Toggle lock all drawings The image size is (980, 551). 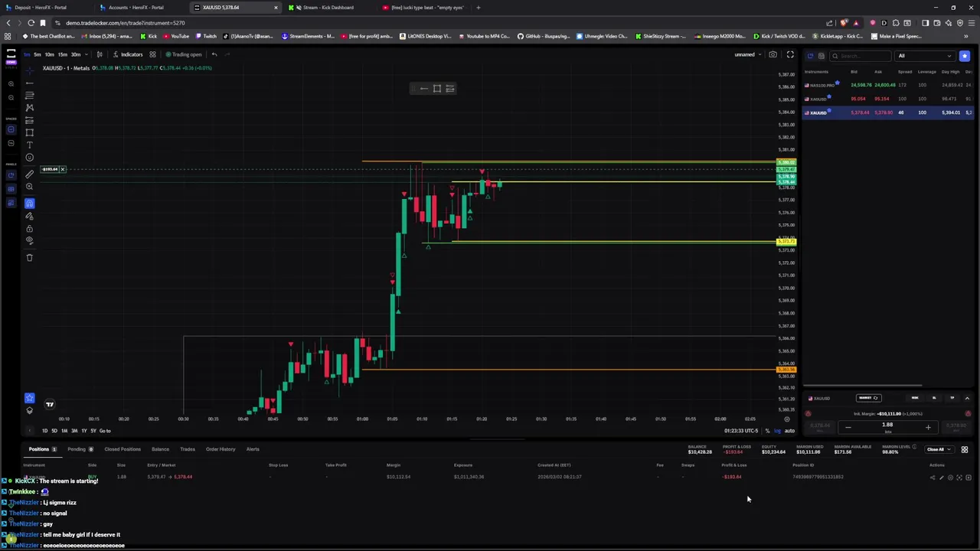(x=30, y=229)
